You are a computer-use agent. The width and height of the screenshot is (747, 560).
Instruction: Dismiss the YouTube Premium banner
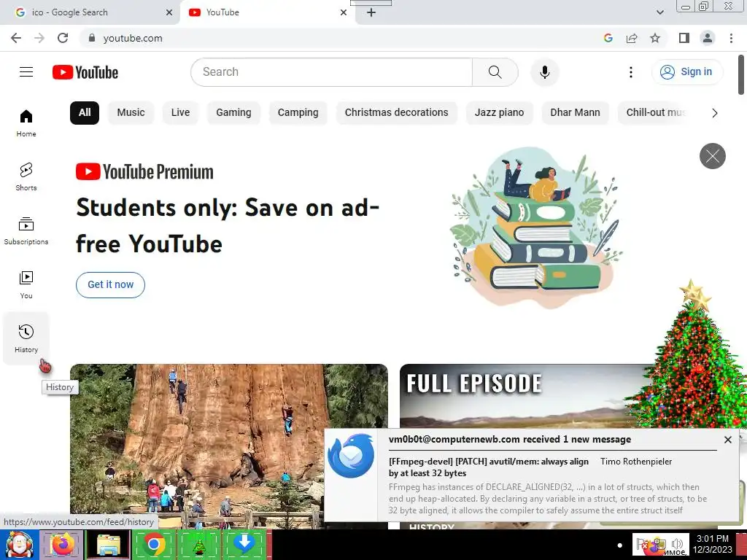[712, 156]
